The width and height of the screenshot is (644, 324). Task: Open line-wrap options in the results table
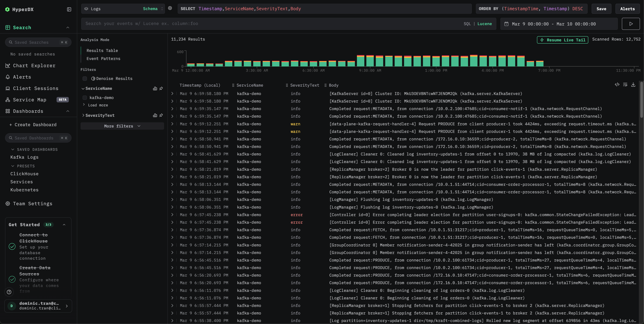click(x=625, y=85)
